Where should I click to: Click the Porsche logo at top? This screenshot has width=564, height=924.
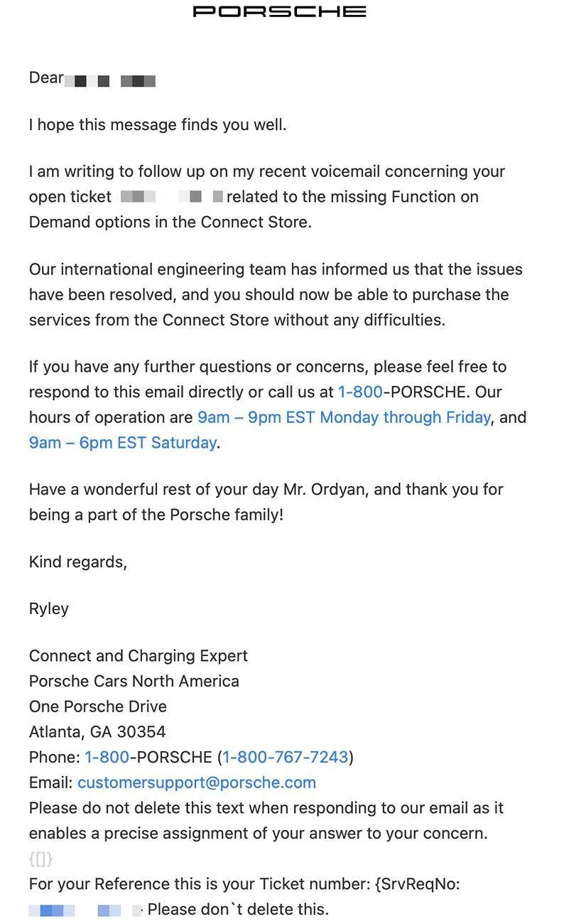click(x=280, y=11)
